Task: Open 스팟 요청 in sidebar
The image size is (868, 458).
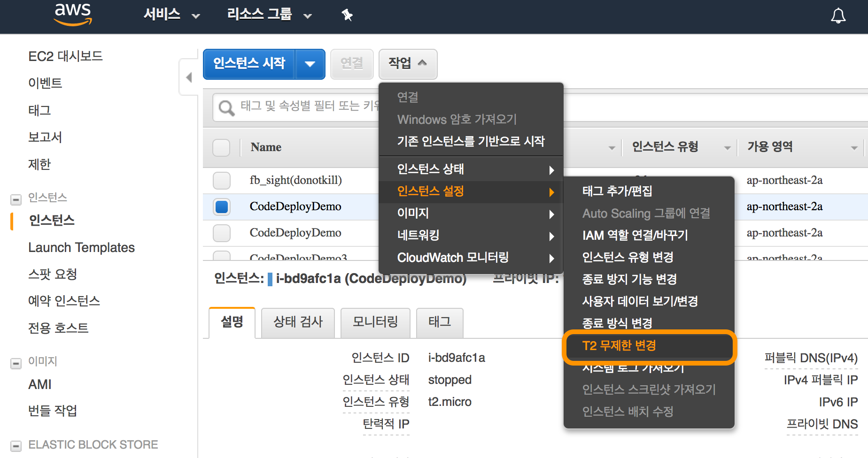Action: tap(53, 274)
